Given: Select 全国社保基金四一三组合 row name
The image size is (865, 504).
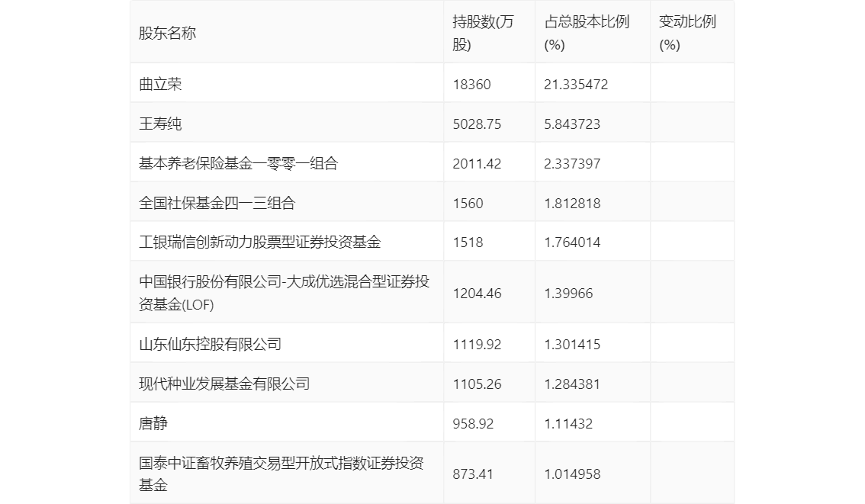Looking at the screenshot, I should pyautogui.click(x=217, y=204).
